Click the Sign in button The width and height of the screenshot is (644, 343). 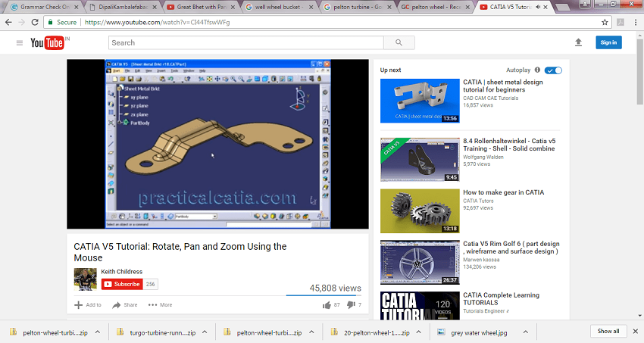[x=608, y=42]
